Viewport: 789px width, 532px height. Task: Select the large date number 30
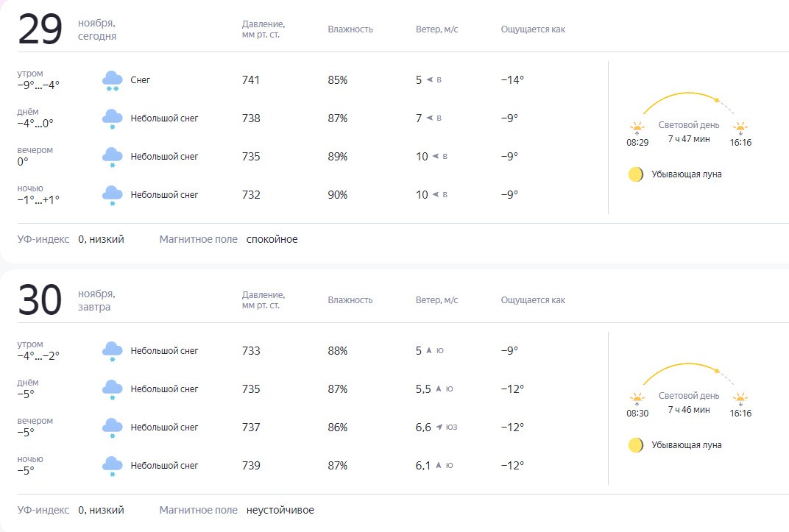pos(40,300)
